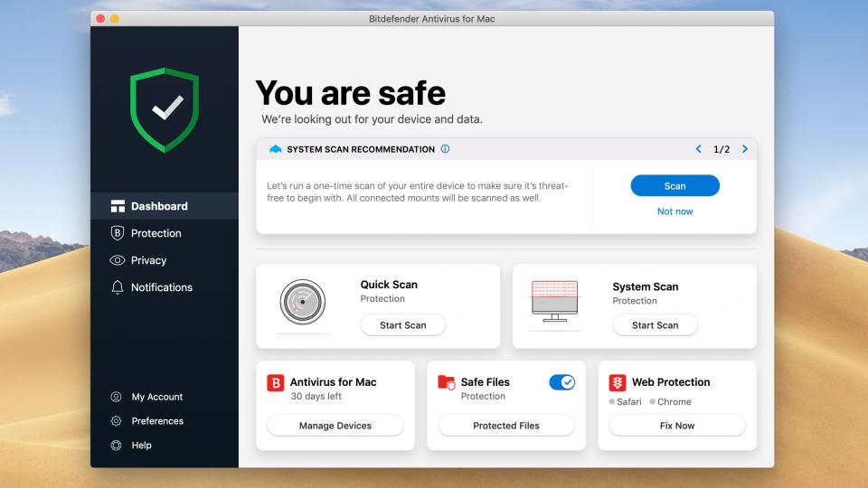The height and width of the screenshot is (488, 868).
Task: Click the blue Scan button
Action: pyautogui.click(x=675, y=186)
